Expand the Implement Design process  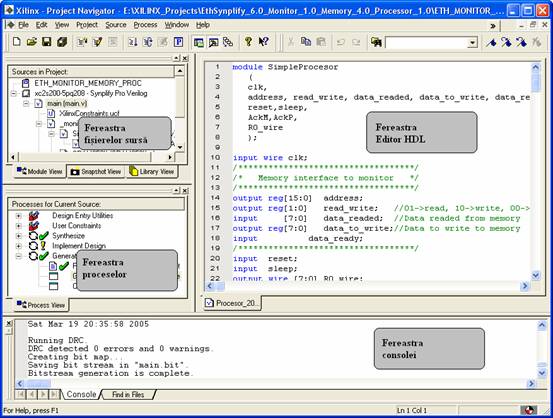[x=18, y=246]
